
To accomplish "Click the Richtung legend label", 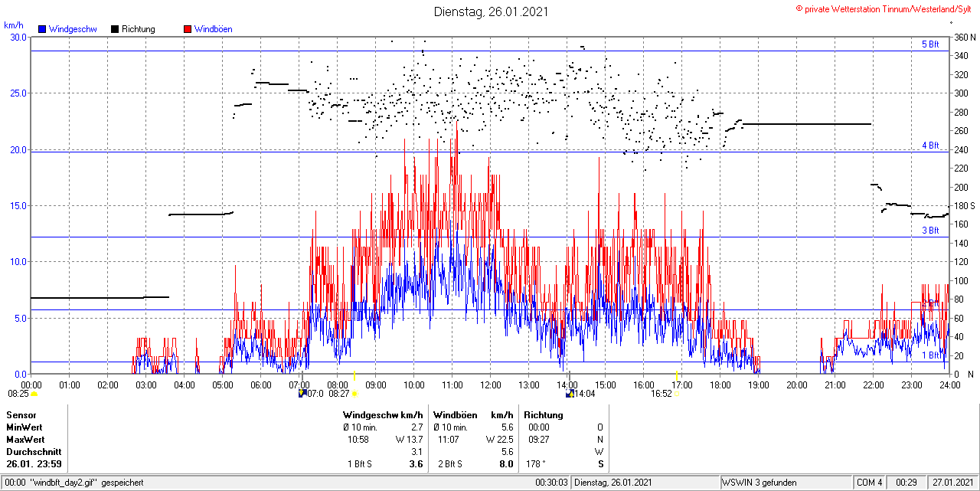I will tap(139, 29).
